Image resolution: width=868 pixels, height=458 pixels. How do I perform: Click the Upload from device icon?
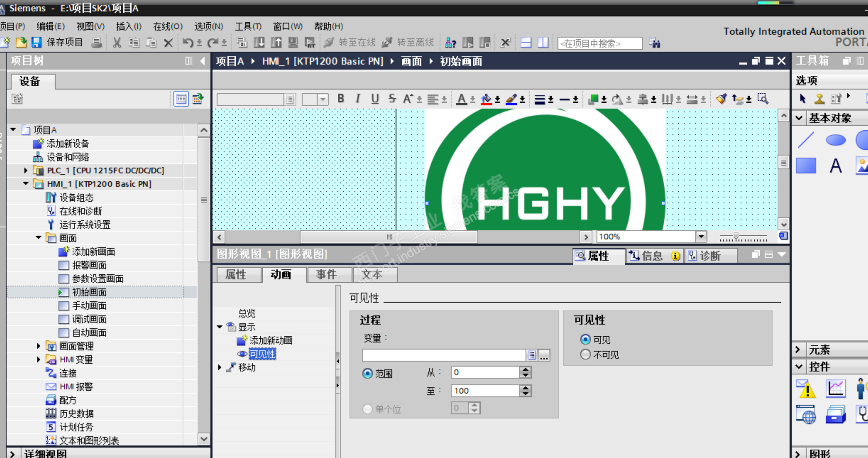coord(276,43)
